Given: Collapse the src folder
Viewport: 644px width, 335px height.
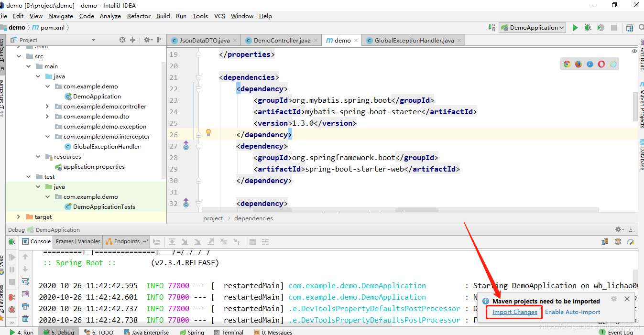Looking at the screenshot, I should pyautogui.click(x=19, y=56).
